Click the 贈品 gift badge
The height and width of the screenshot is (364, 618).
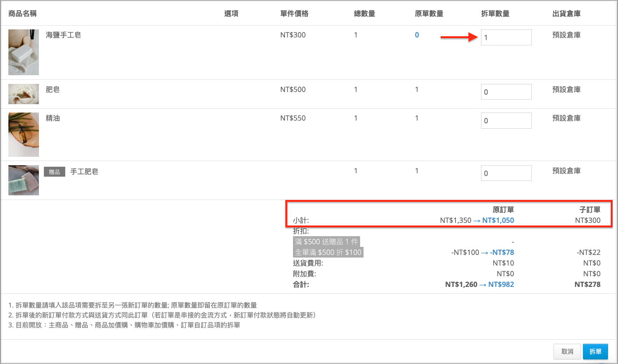pos(55,172)
